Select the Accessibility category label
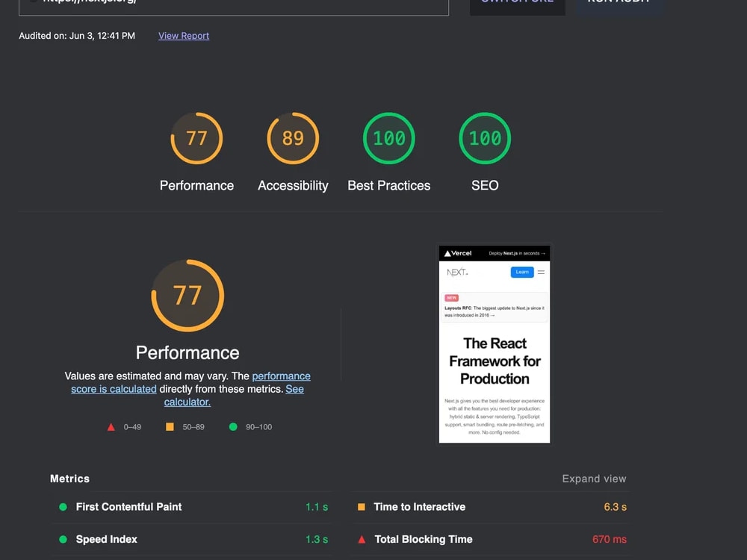The image size is (747, 560). click(x=293, y=185)
